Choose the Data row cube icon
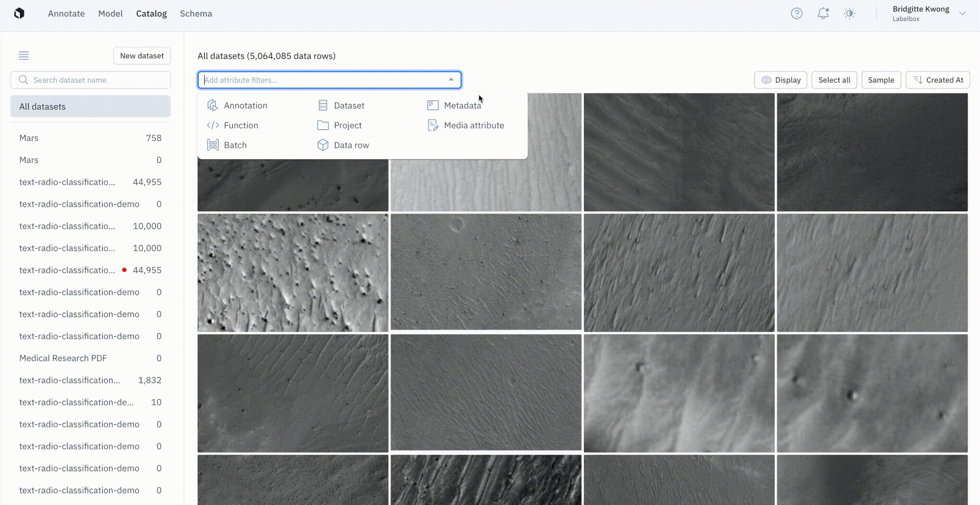The width and height of the screenshot is (980, 505). point(323,145)
